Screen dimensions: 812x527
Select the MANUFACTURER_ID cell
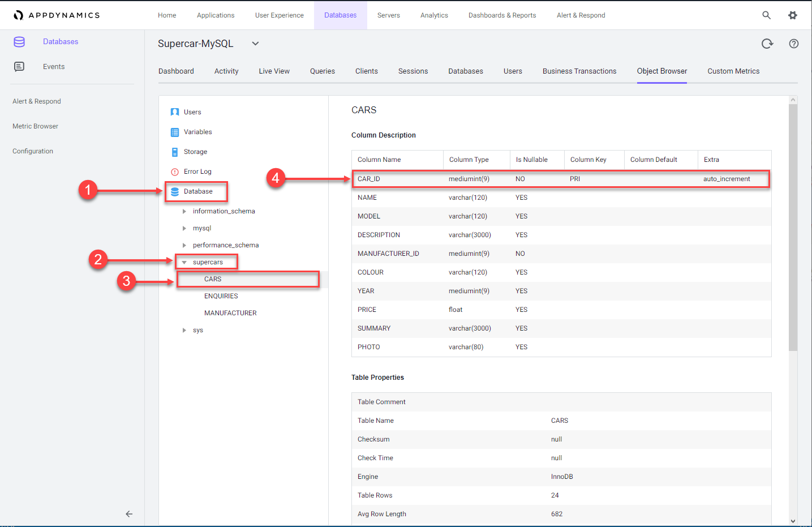point(388,254)
